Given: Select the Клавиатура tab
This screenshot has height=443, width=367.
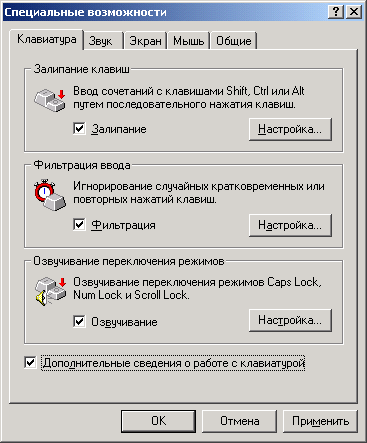Looking at the screenshot, I should point(46,39).
